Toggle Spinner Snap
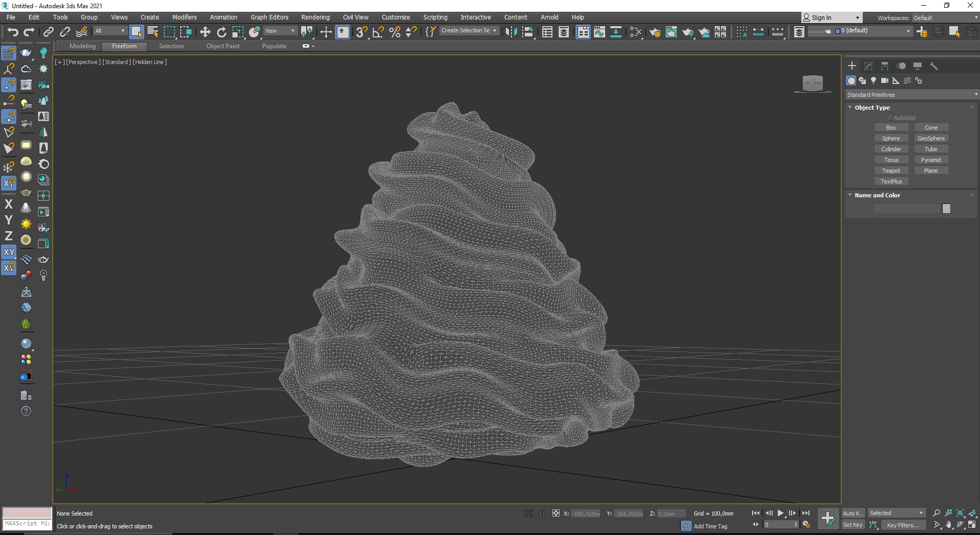Image resolution: width=980 pixels, height=535 pixels. [411, 32]
